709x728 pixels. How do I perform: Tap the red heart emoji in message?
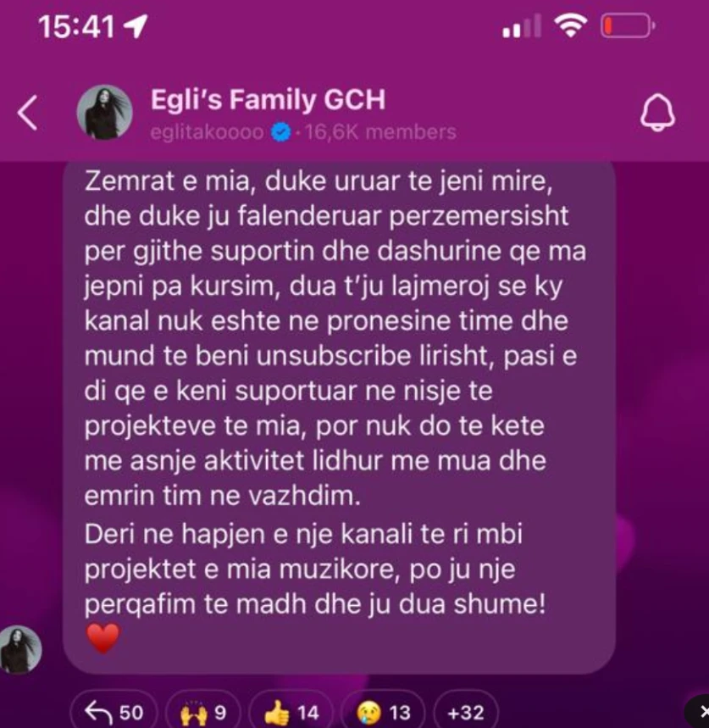103,638
